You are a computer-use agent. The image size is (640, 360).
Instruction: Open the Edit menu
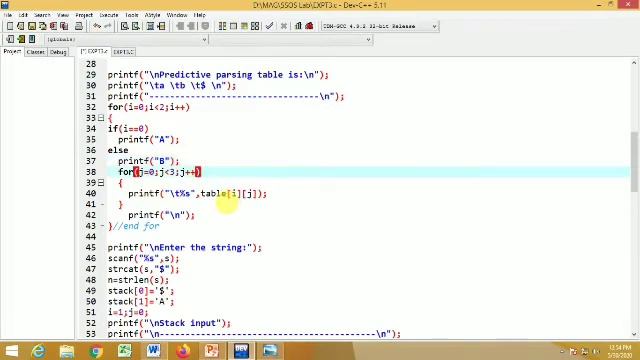click(23, 15)
